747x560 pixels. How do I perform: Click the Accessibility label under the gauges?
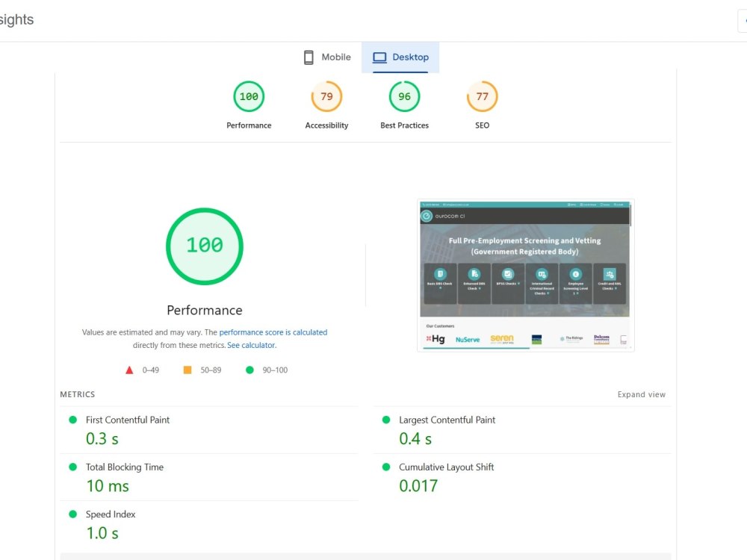[326, 125]
